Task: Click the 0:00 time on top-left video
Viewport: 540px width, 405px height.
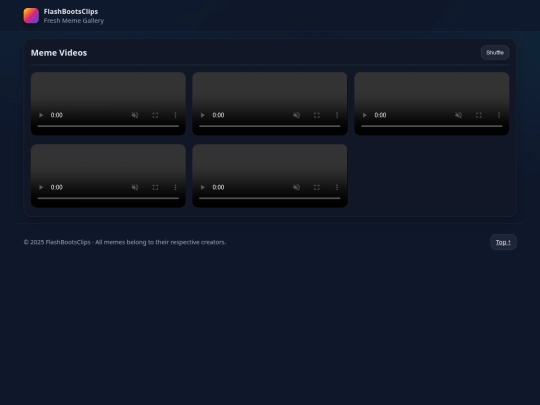Action: [57, 115]
